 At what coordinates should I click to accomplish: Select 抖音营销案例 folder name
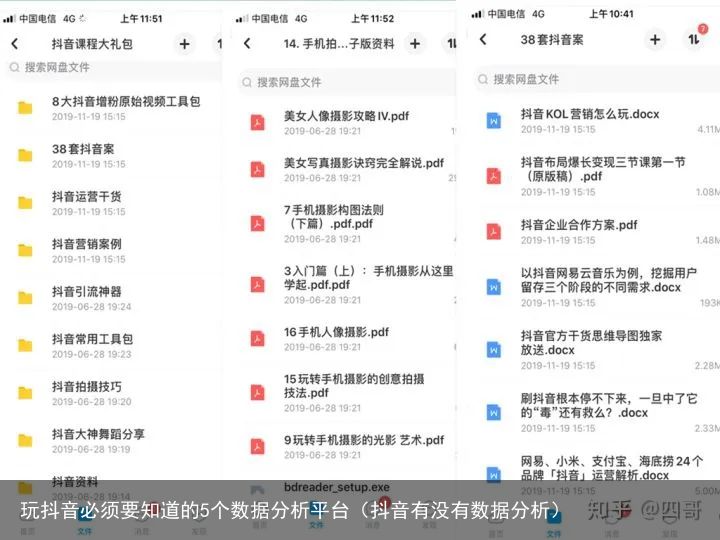click(x=86, y=244)
